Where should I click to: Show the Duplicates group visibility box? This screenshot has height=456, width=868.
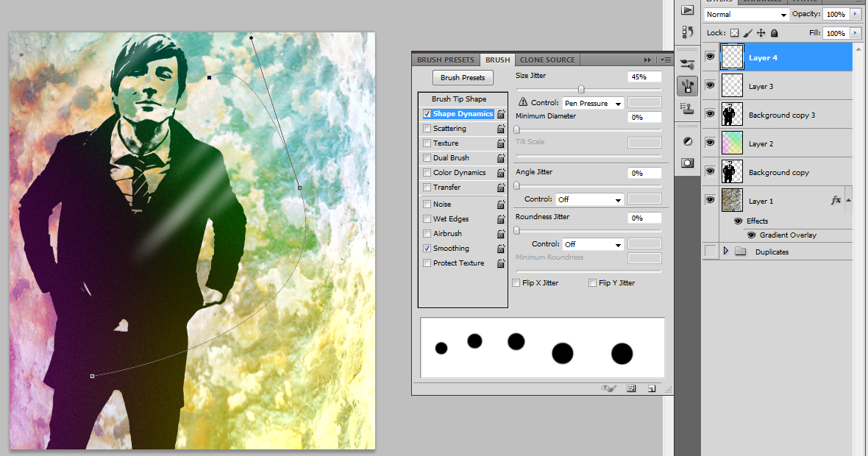click(x=711, y=252)
